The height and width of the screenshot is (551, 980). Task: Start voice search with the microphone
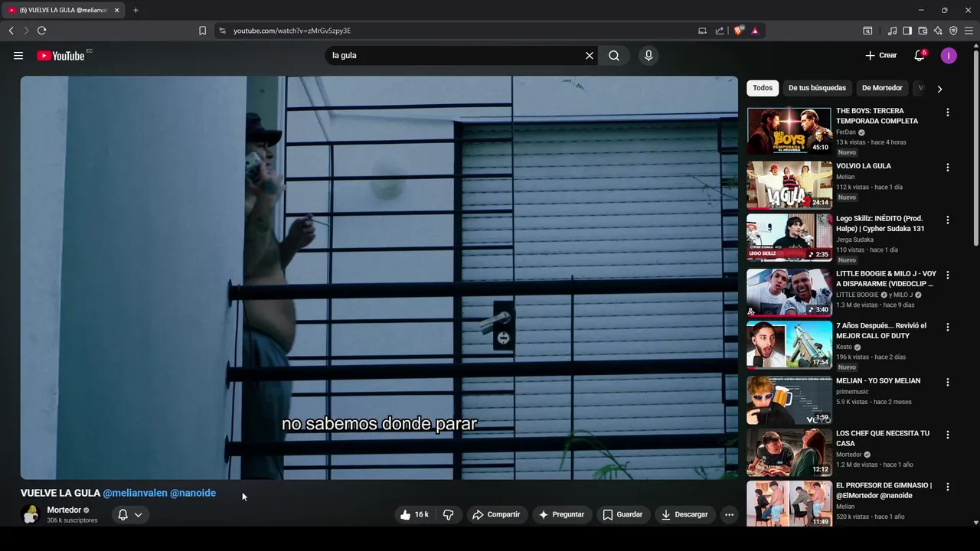pos(648,55)
